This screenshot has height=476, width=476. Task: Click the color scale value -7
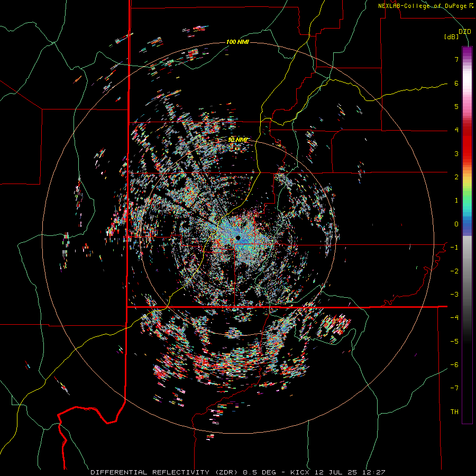click(x=454, y=388)
